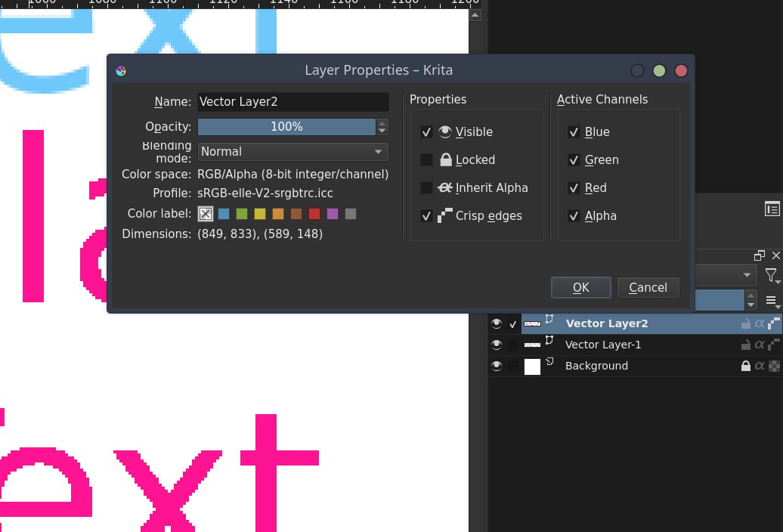Screen dimensions: 783x532
Task: Decrease opacity with dialog stepper down arrow
Action: 382,131
